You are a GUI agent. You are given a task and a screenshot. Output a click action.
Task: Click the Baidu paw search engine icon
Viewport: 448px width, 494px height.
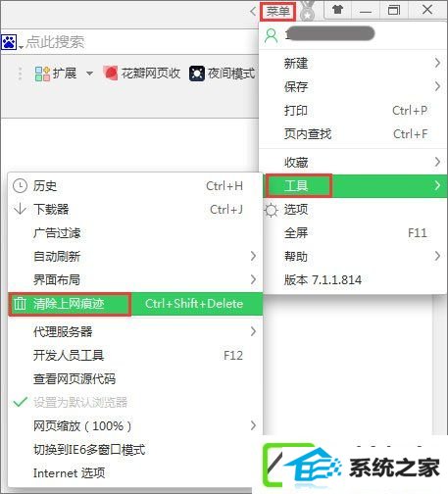[x=9, y=42]
